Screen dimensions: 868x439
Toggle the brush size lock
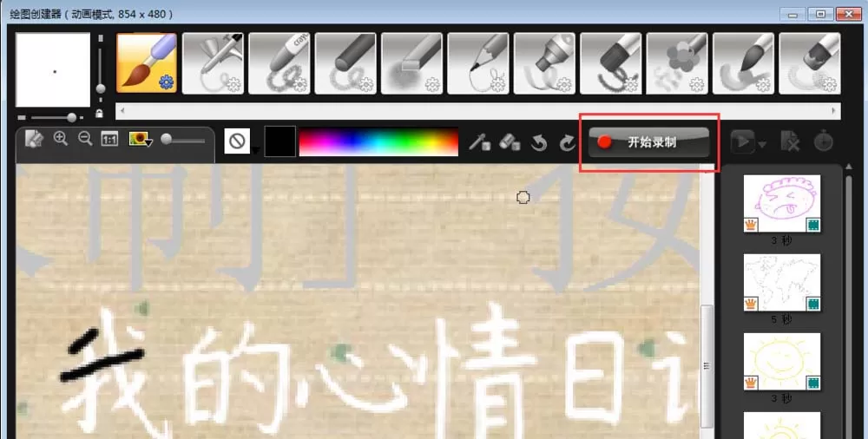(x=99, y=114)
